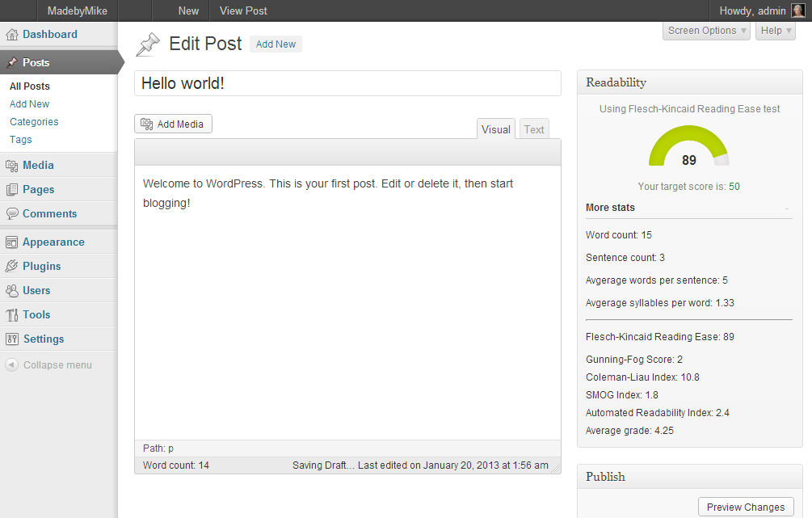
Task: Go to Dashboard menu link
Action: click(50, 34)
